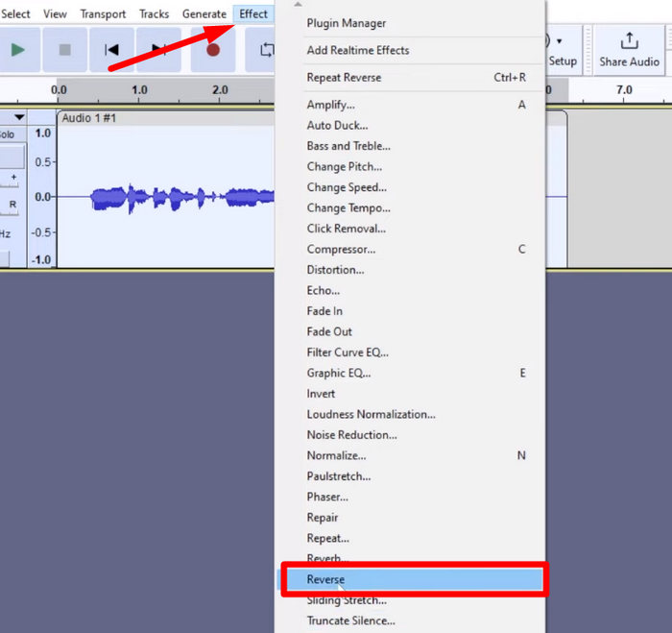The width and height of the screenshot is (672, 633).
Task: Click the Share Audio icon
Action: point(629,41)
